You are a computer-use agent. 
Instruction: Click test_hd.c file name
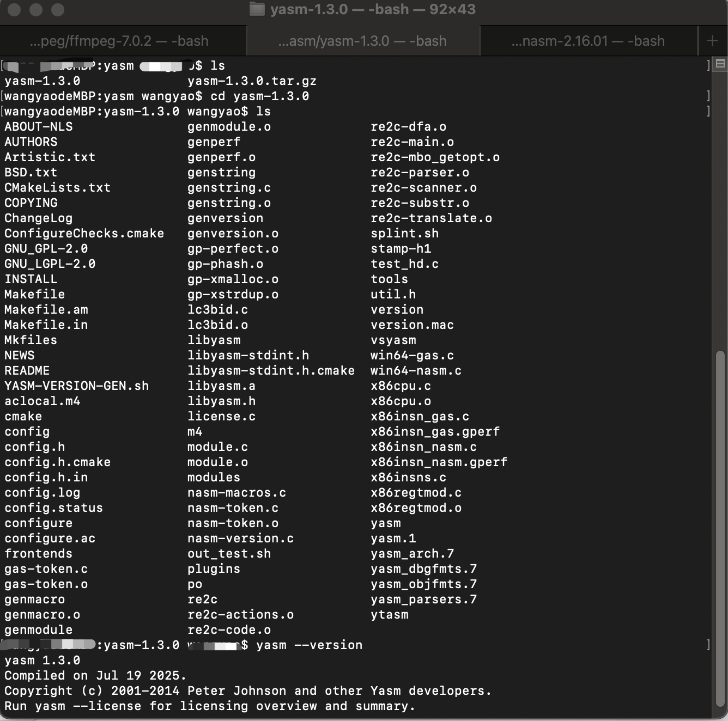tap(405, 264)
